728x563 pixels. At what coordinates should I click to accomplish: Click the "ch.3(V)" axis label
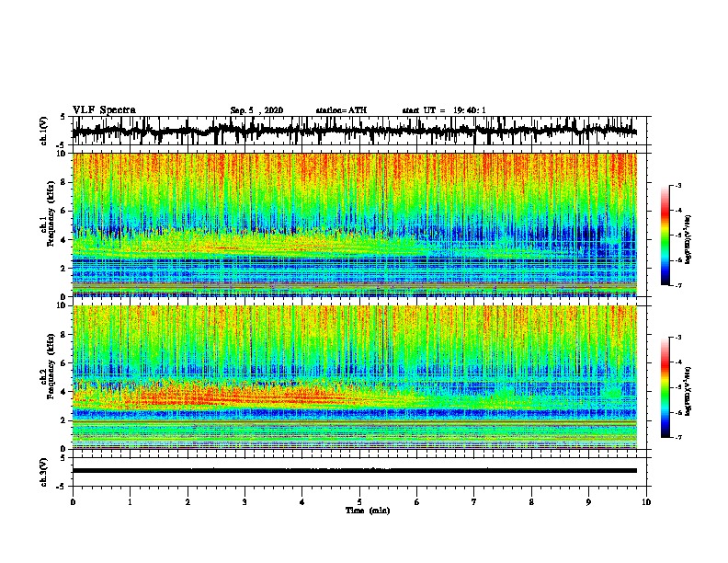[43, 472]
